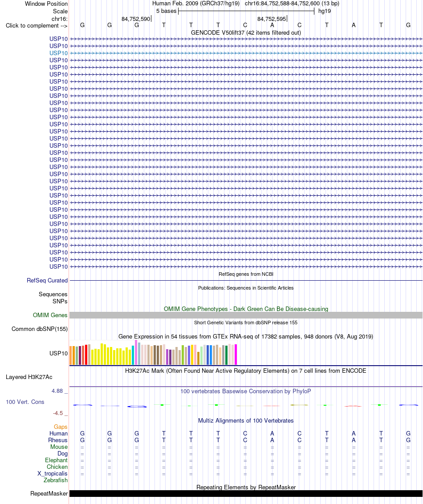Click the 'Sequences' publications label
The image size is (423, 504).
53,294
